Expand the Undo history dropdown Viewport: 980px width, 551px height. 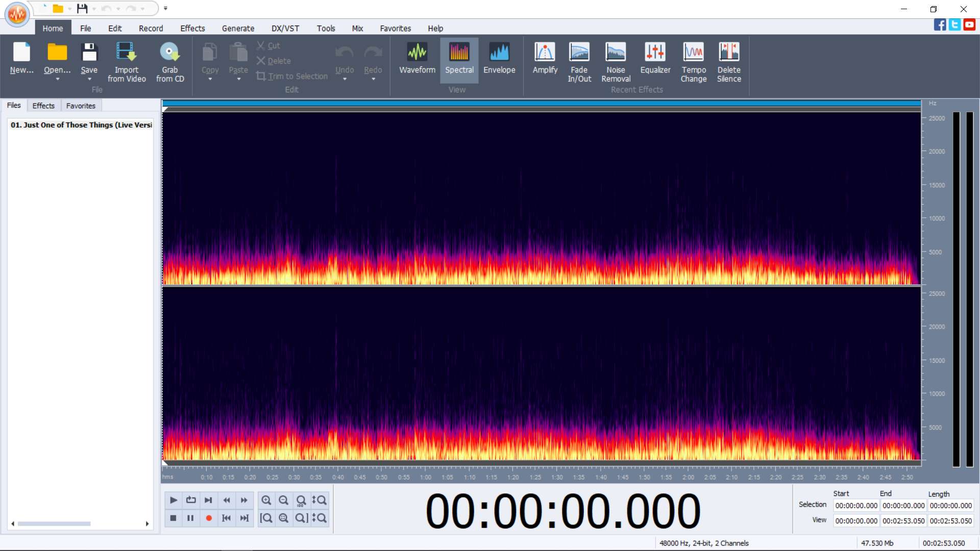[345, 79]
